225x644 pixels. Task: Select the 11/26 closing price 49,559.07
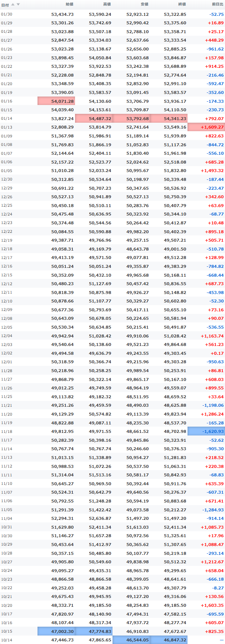tap(175, 388)
